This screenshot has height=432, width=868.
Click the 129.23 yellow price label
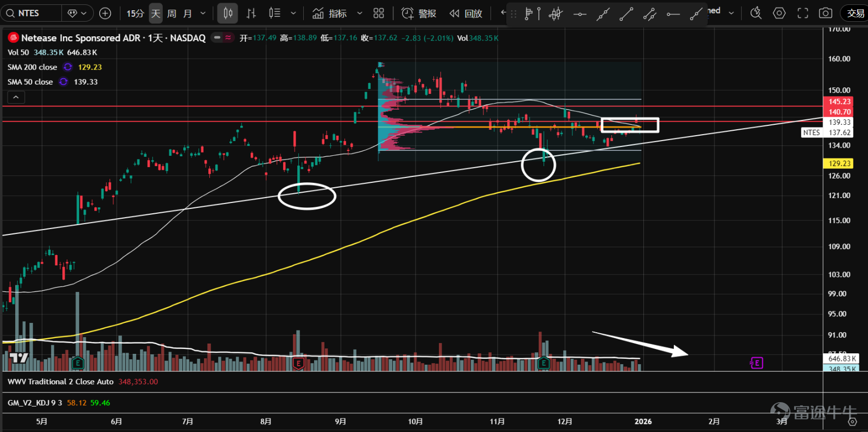(x=839, y=163)
